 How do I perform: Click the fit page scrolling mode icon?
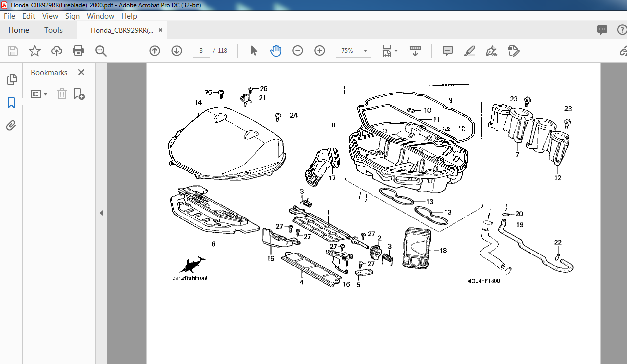pos(387,51)
